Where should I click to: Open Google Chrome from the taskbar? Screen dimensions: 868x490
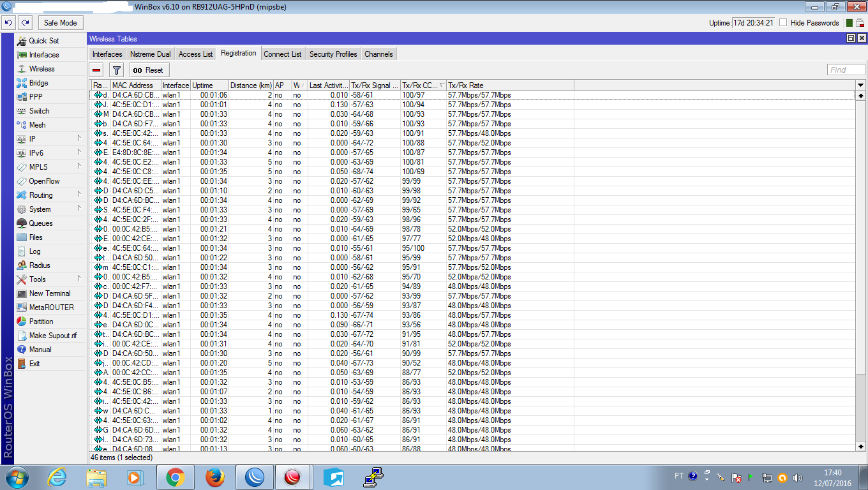175,477
